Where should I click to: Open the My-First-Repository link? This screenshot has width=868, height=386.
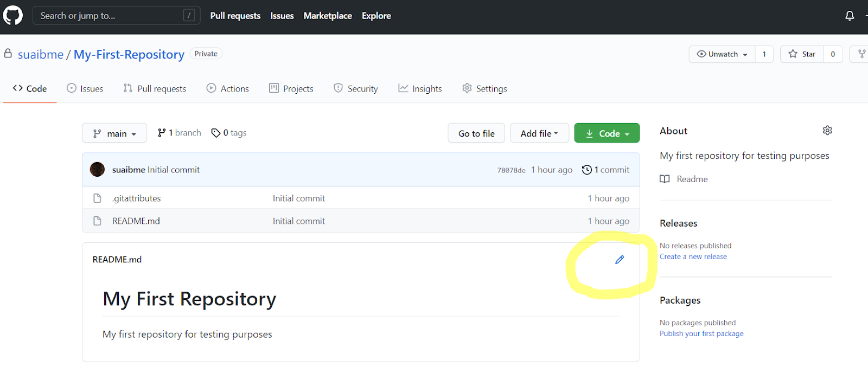tap(129, 54)
